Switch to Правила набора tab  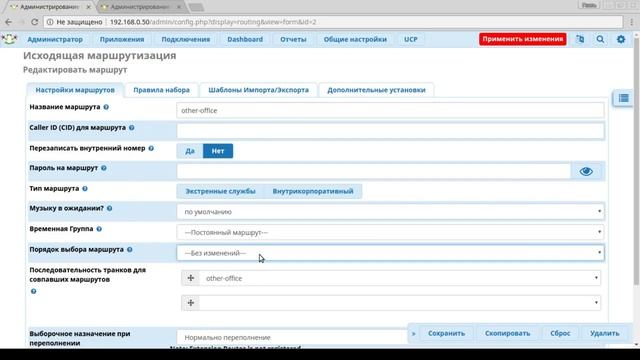tap(161, 90)
